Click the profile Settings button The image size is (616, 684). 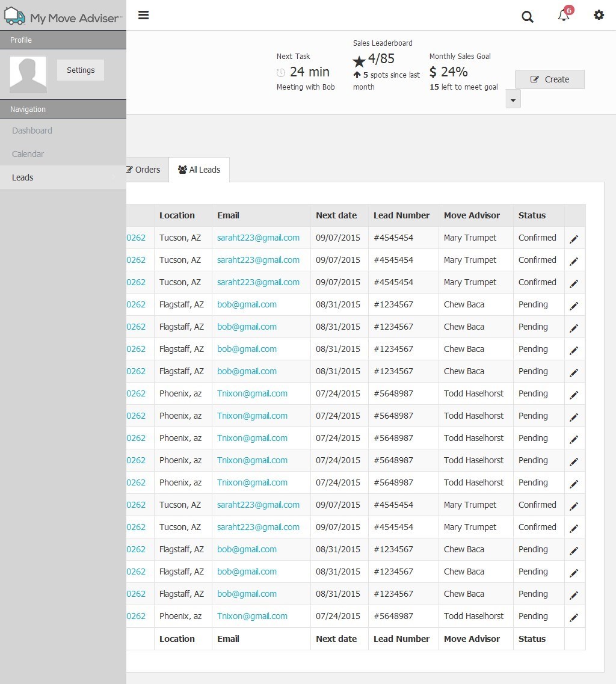(x=81, y=70)
